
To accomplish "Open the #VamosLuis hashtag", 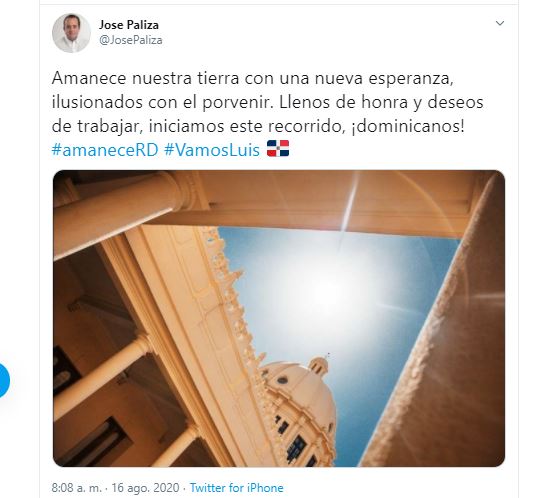I will [212, 150].
